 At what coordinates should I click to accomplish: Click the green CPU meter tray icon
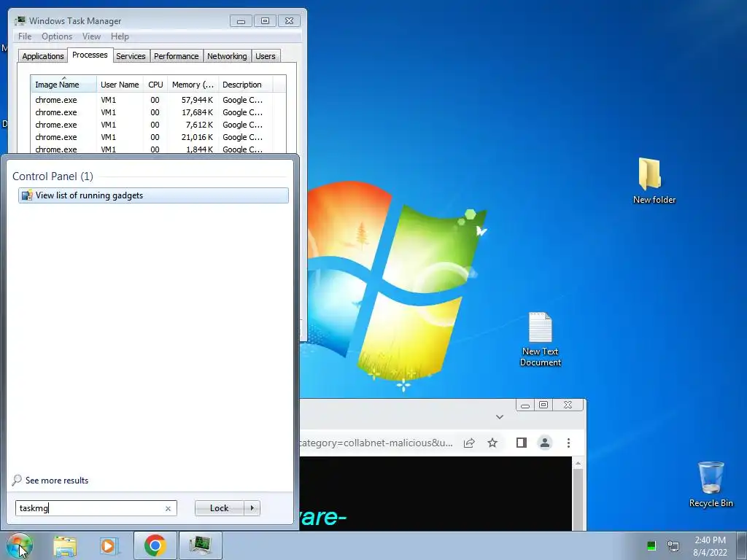coord(651,545)
